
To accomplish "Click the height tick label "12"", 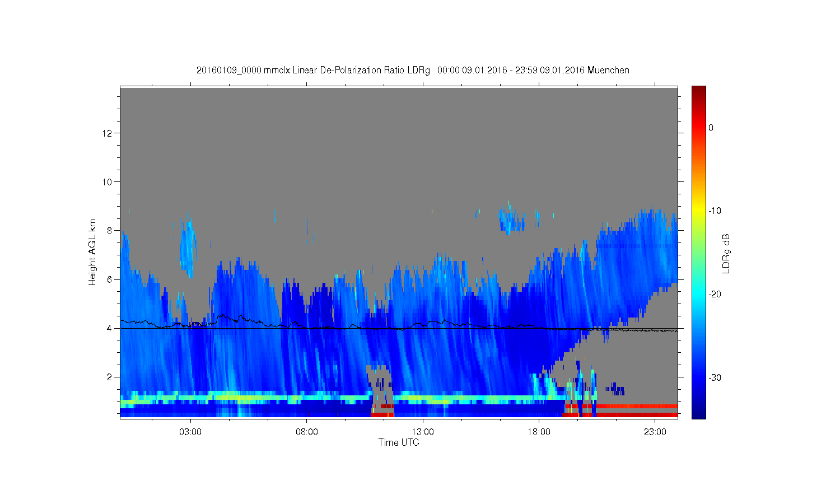I will point(108,133).
